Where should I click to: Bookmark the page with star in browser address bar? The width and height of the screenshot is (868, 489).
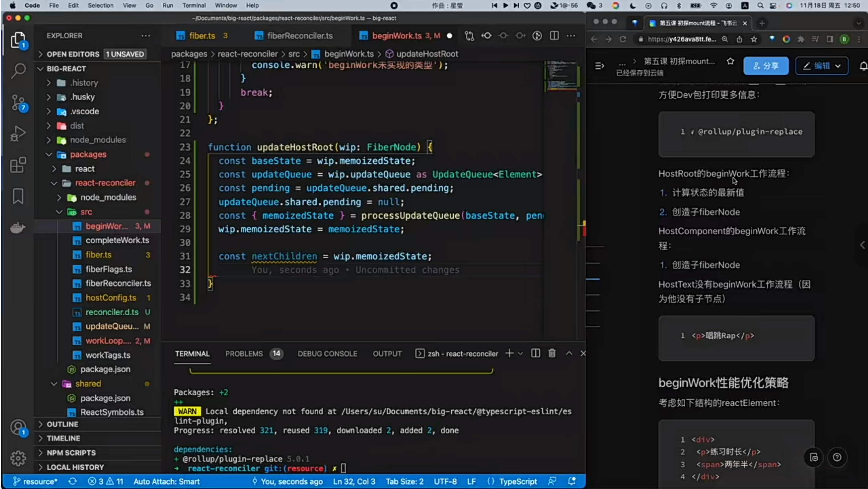coord(754,39)
